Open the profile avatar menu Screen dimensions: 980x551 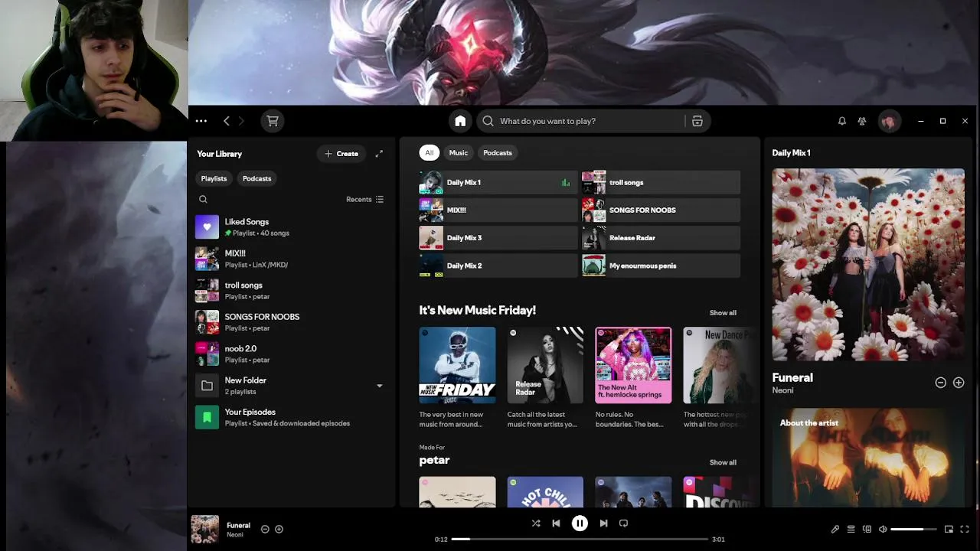889,121
